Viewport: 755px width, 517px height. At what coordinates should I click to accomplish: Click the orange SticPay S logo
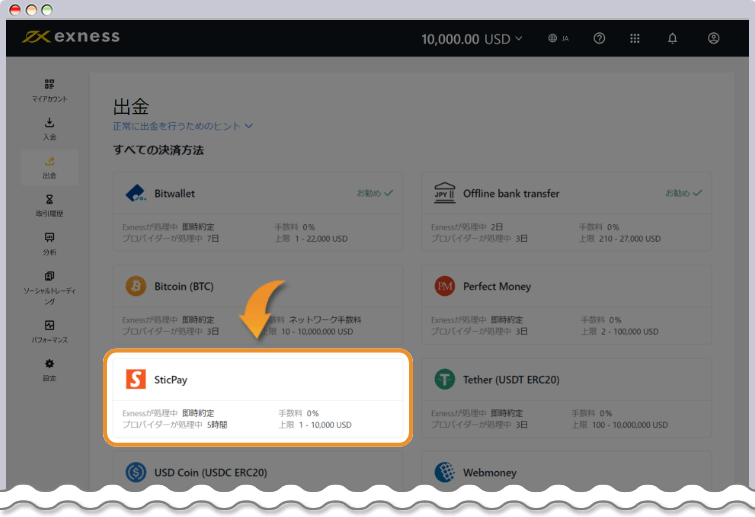click(136, 379)
